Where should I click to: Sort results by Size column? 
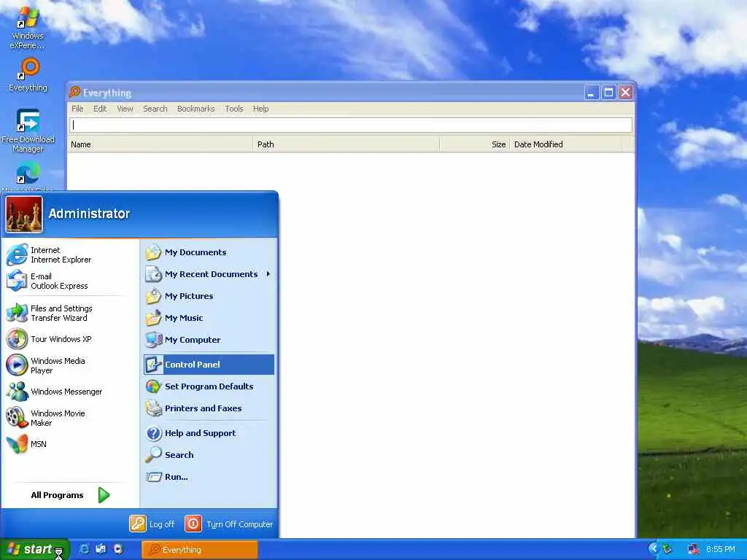(x=474, y=144)
